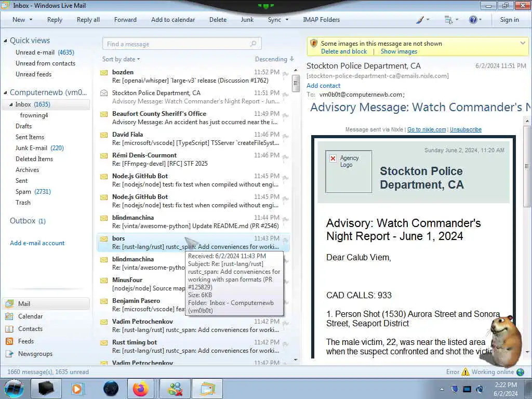Screen dimensions: 532x399
Task: Toggle flag on Stockton Police Department message
Action: pos(285,95)
